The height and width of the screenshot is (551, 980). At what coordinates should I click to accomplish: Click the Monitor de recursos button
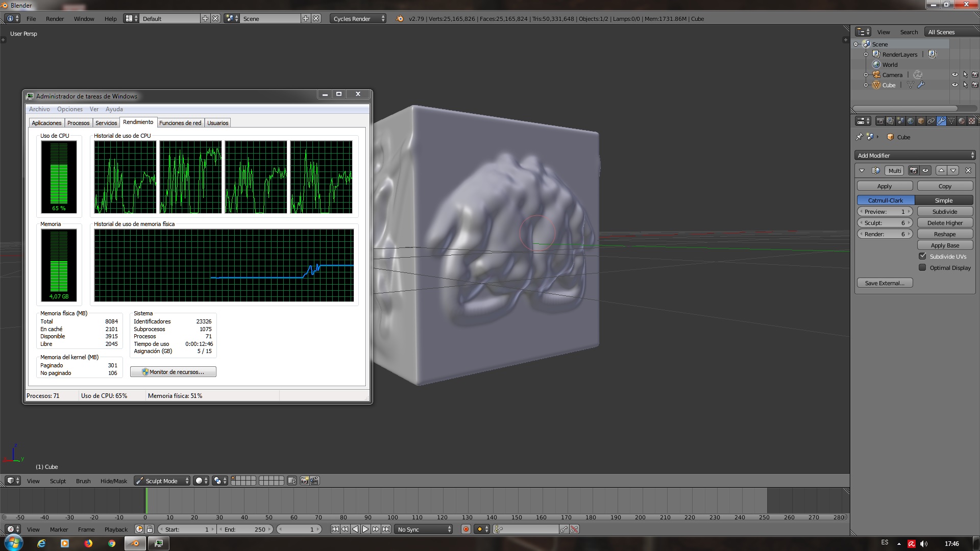coord(173,372)
